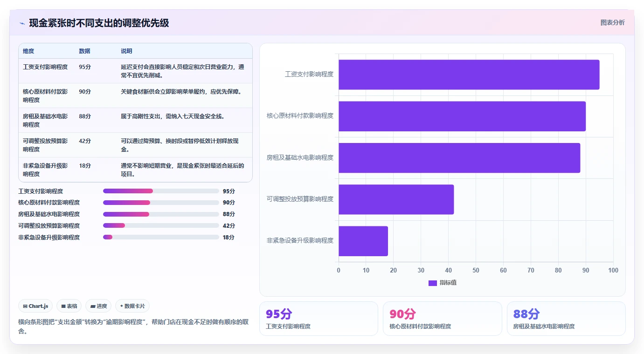
Task: Click the lightning icon beside the title
Action: coord(22,23)
